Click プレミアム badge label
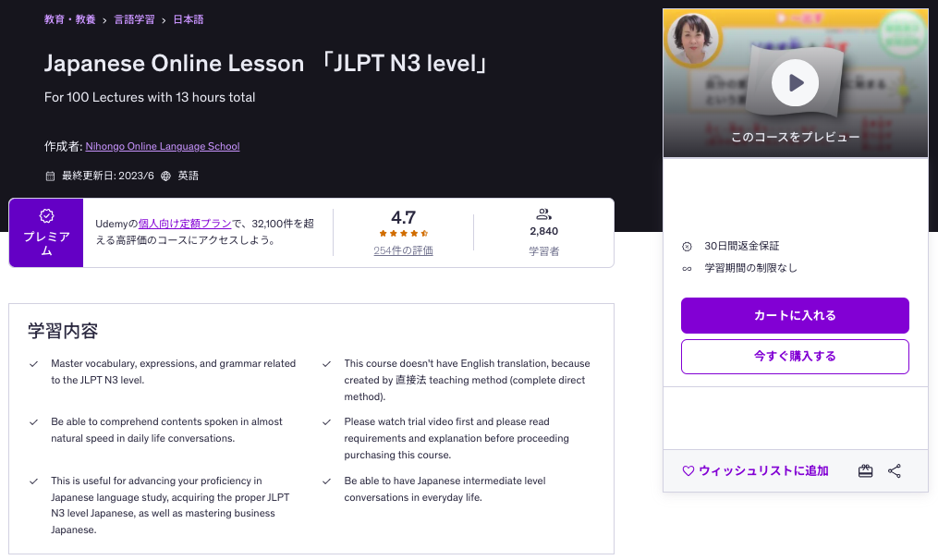938x560 pixels. point(46,244)
